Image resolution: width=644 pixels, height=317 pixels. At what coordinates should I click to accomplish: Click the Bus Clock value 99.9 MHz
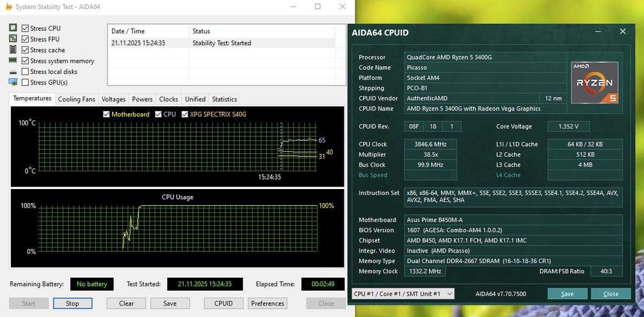coord(430,165)
